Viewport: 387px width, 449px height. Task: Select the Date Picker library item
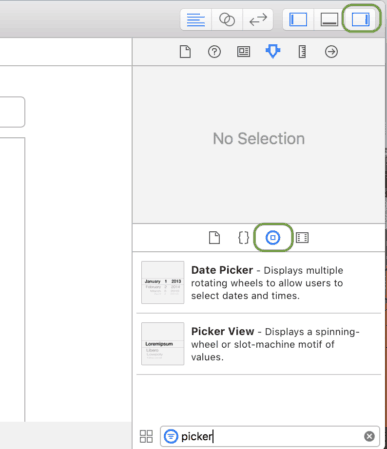pos(259,283)
